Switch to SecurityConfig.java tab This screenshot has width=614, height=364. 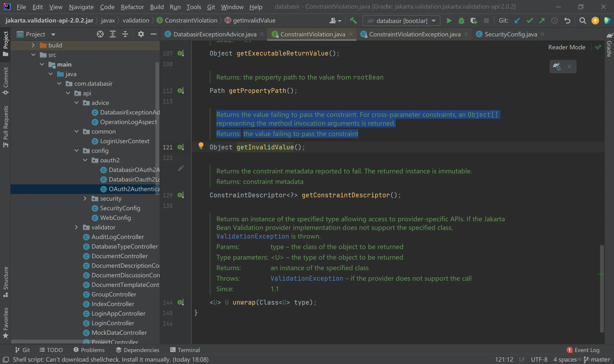(510, 34)
